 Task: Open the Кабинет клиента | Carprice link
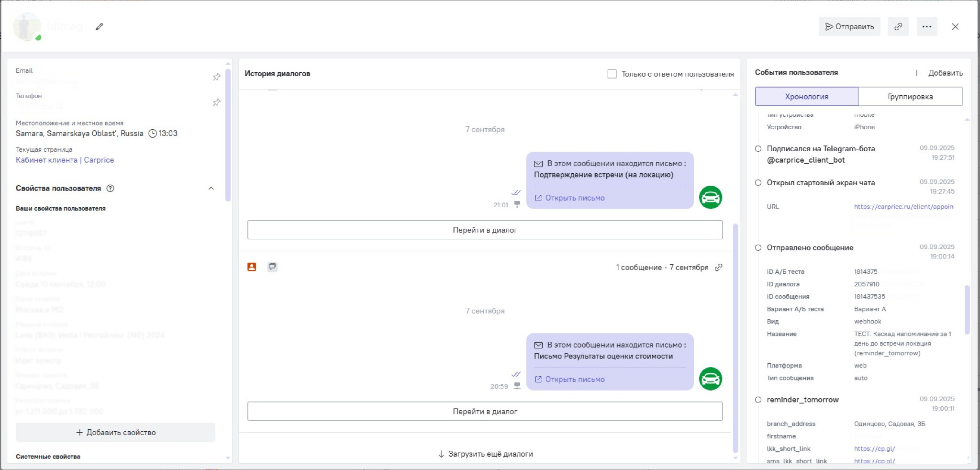click(65, 160)
